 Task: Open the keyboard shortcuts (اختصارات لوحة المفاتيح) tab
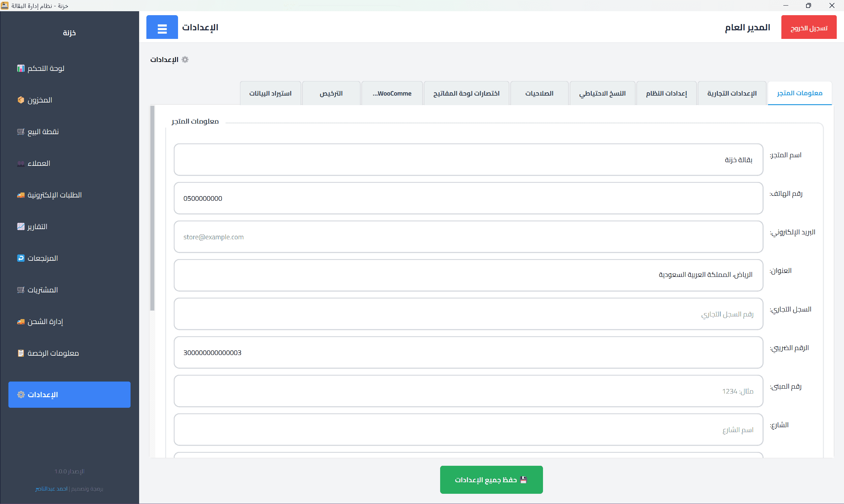(466, 93)
